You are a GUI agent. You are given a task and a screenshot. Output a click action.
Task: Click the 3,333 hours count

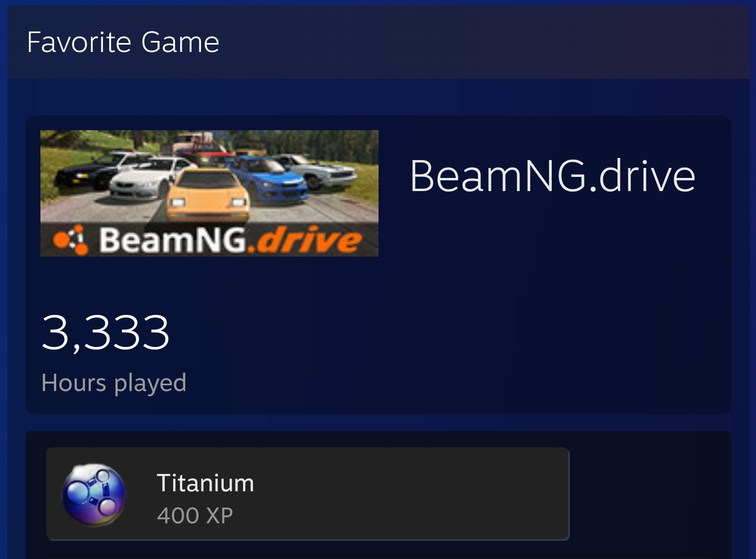(106, 332)
